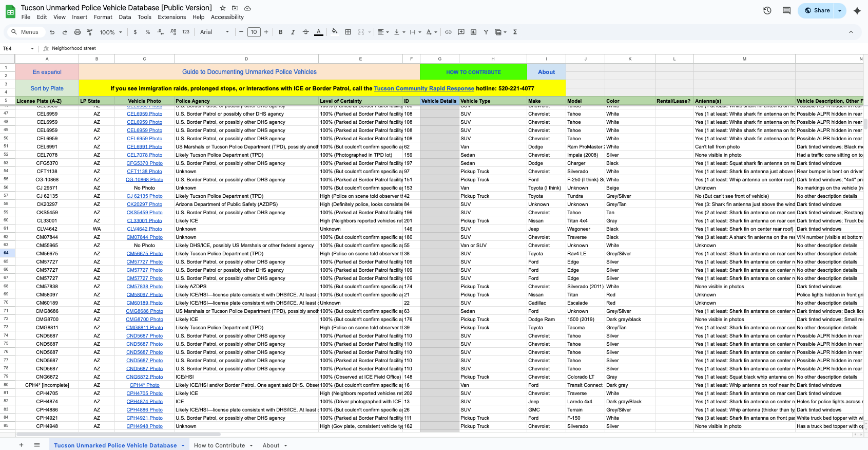This screenshot has width=868, height=450.
Task: Undo the last action
Action: point(52,32)
